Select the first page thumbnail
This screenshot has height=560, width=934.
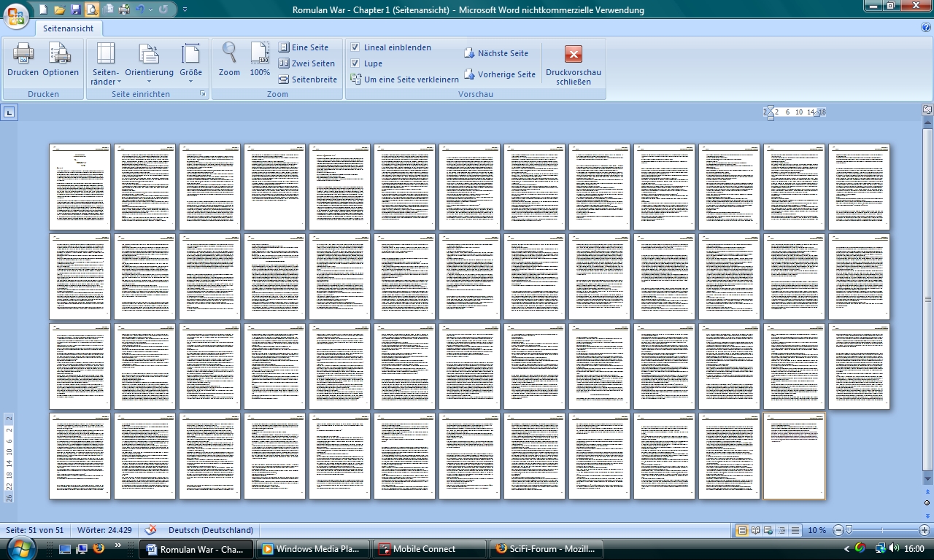point(80,187)
